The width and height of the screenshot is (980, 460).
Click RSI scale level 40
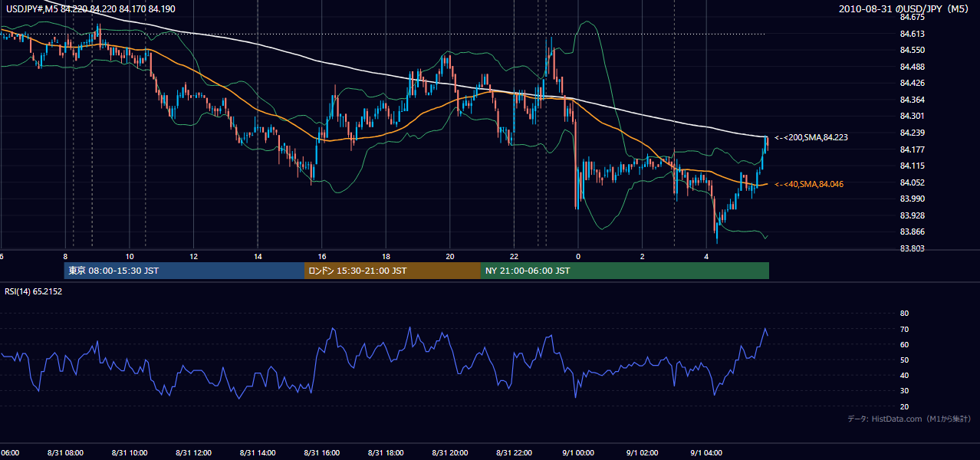tap(904, 376)
